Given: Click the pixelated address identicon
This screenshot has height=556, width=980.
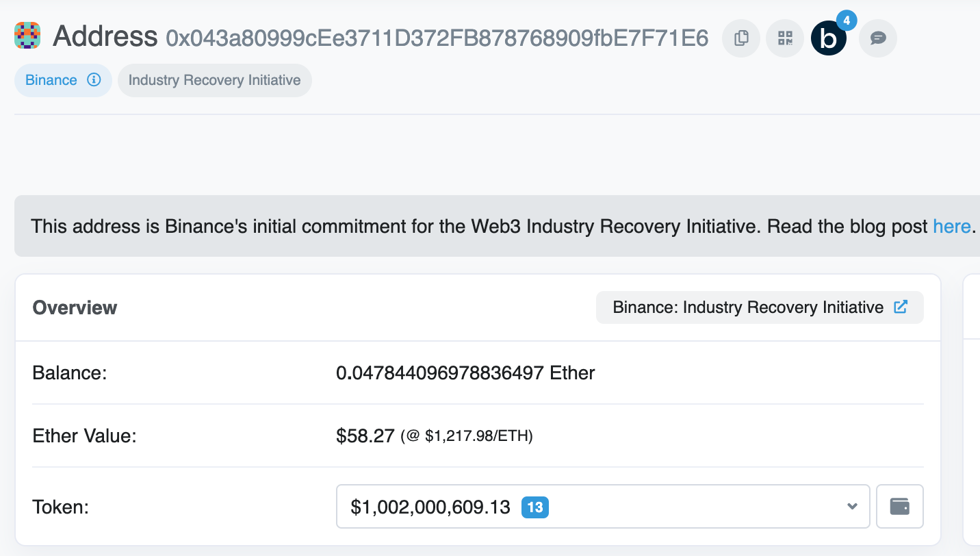Looking at the screenshot, I should 27,36.
